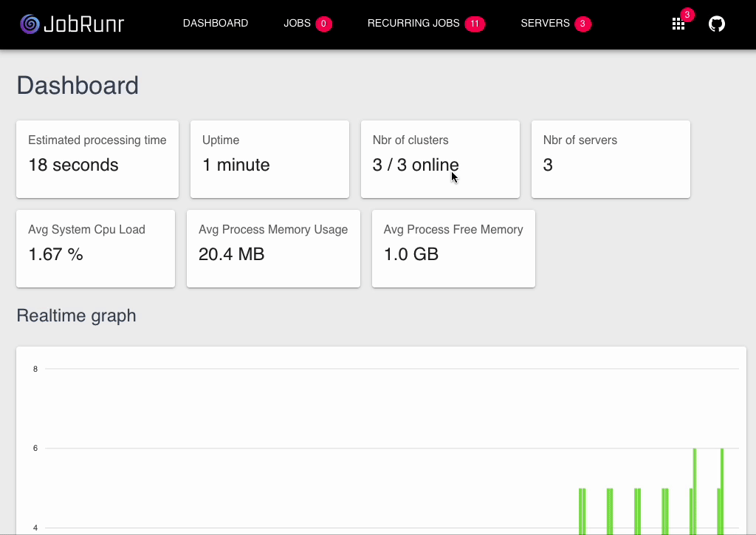This screenshot has width=756, height=535.
Task: Click the rightmost green bar in realtime graph
Action: point(722,491)
